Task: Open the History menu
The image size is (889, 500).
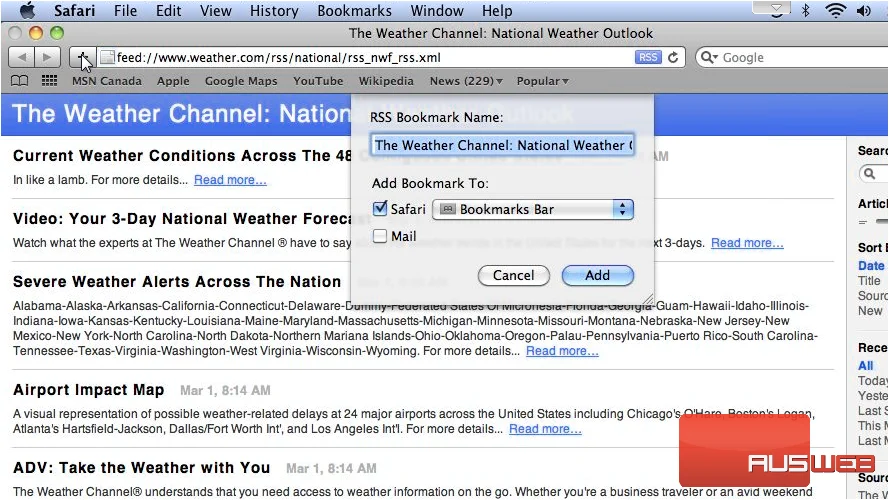Action: [x=274, y=10]
